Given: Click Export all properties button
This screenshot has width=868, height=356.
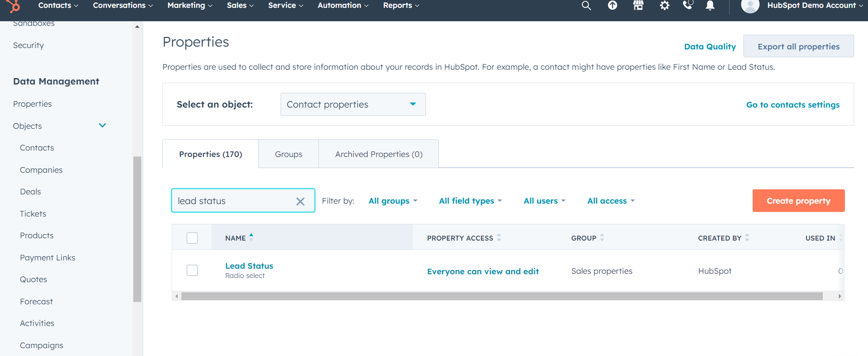Looking at the screenshot, I should pyautogui.click(x=798, y=46).
